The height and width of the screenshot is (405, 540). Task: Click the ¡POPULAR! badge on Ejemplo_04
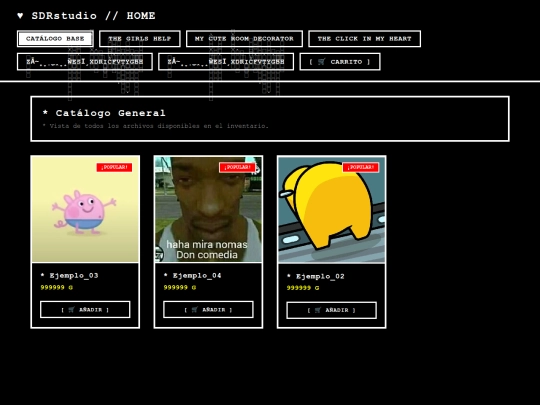click(237, 167)
